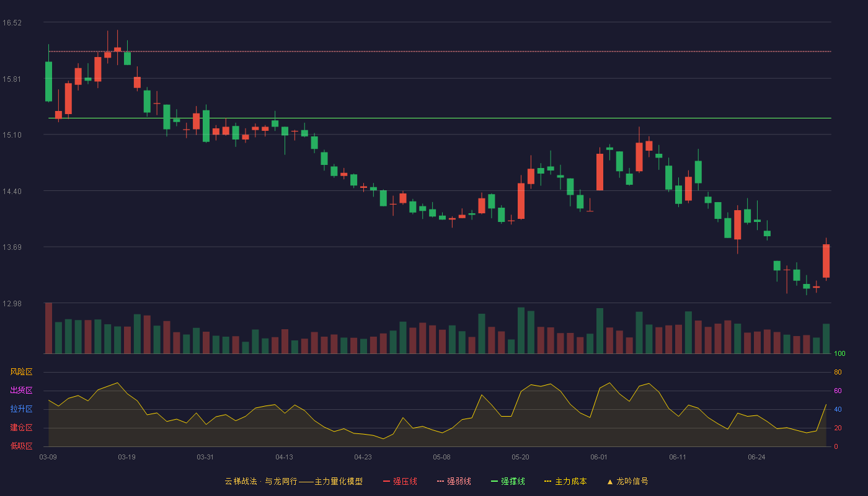Click the 建仓区 zone label

(21, 428)
